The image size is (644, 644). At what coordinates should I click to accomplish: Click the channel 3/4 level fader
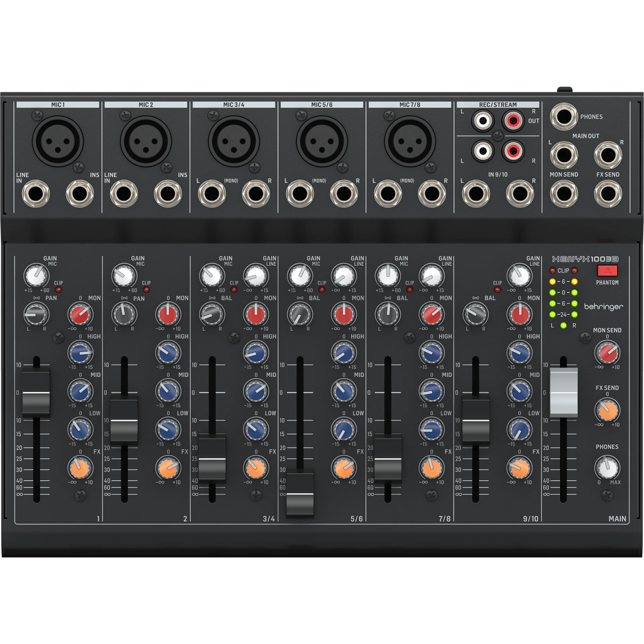(x=212, y=459)
